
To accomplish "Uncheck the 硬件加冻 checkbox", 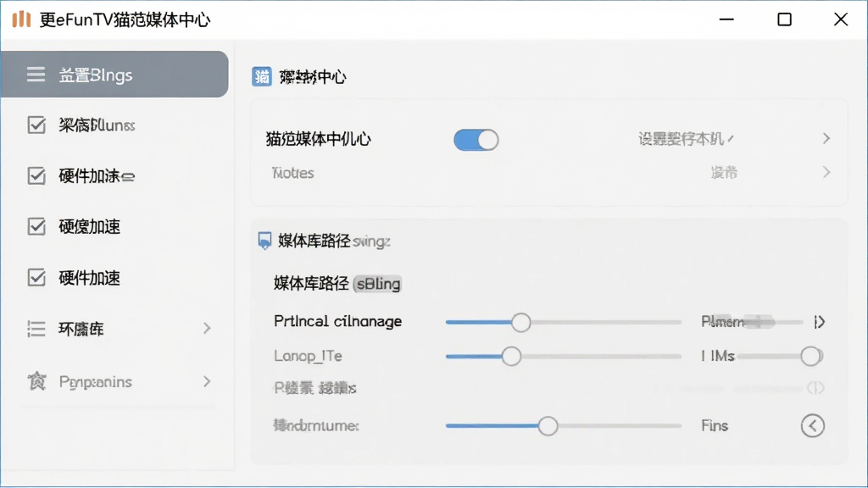I will point(36,176).
